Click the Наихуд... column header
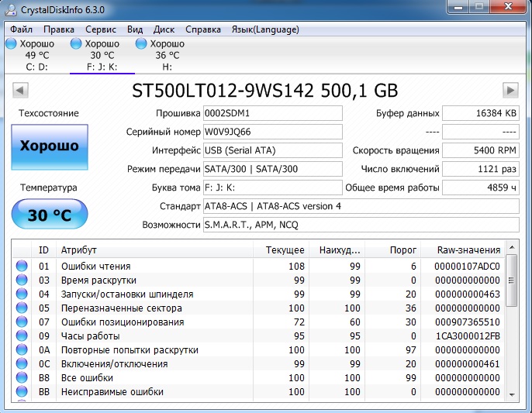 [x=337, y=250]
